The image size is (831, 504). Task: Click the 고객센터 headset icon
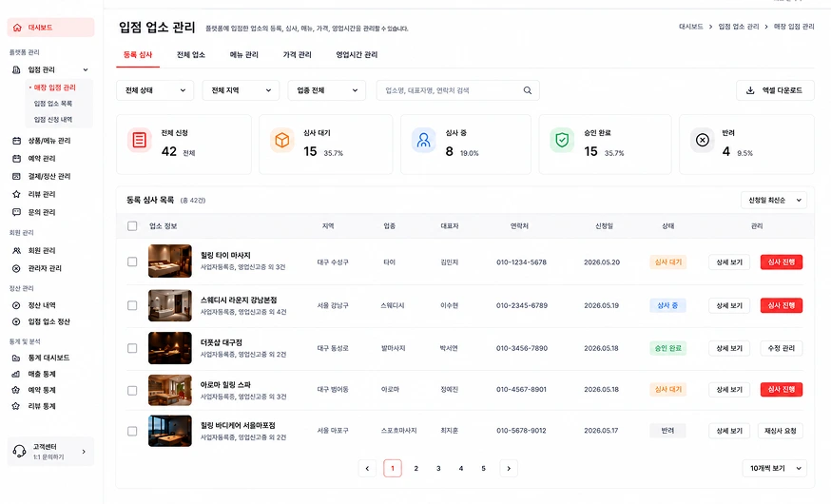tap(20, 451)
